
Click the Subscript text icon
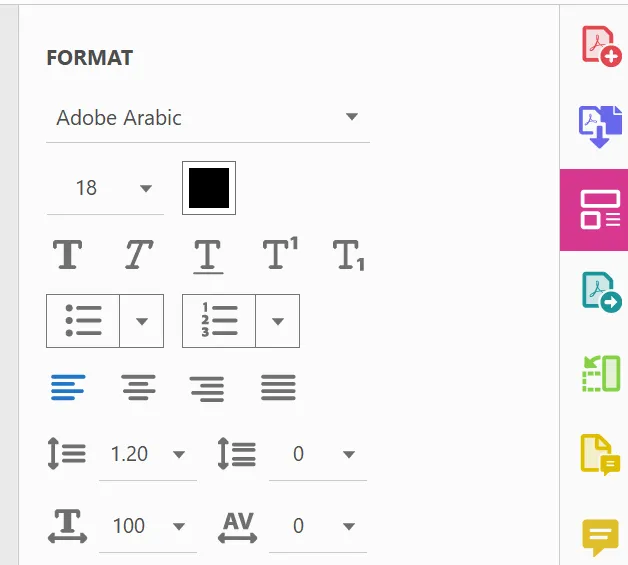(348, 255)
